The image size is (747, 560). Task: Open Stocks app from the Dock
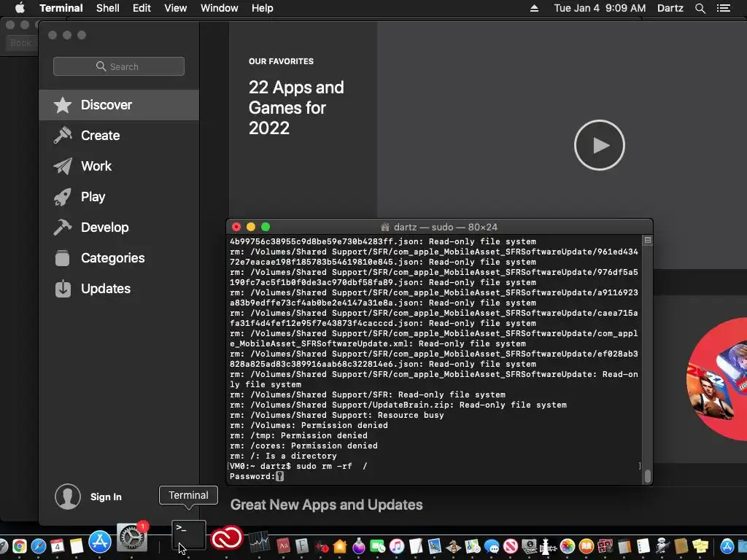tap(259, 543)
